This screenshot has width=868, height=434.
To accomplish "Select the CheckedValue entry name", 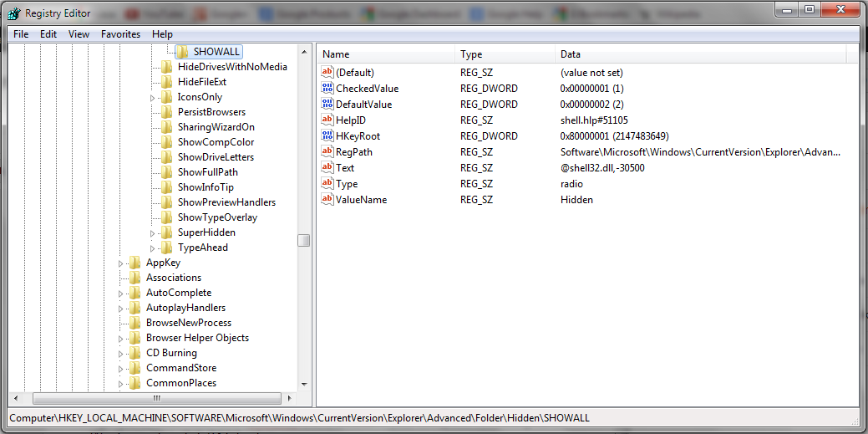I will [x=367, y=88].
